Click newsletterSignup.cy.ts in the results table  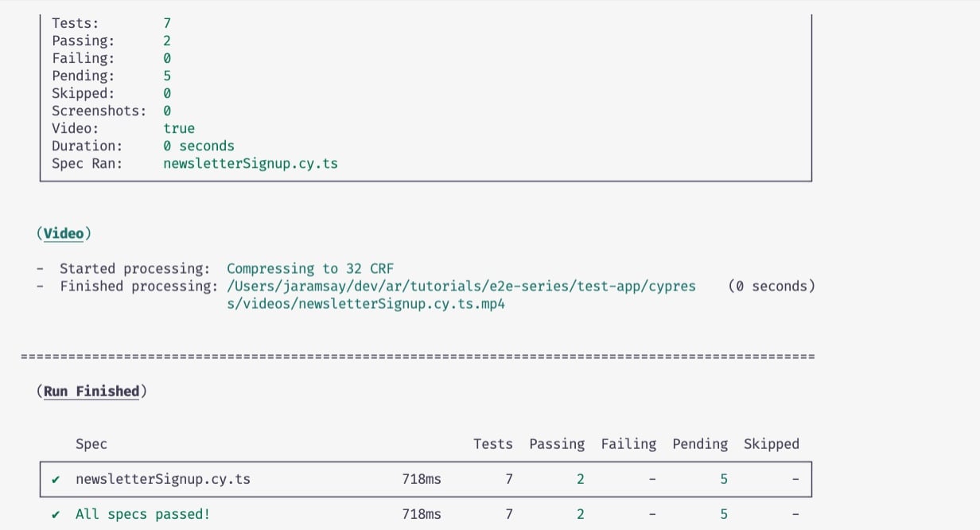click(163, 479)
